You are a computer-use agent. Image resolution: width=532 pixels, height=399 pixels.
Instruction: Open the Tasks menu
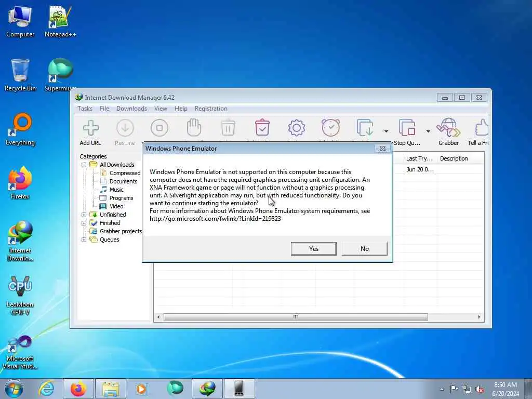click(x=85, y=109)
